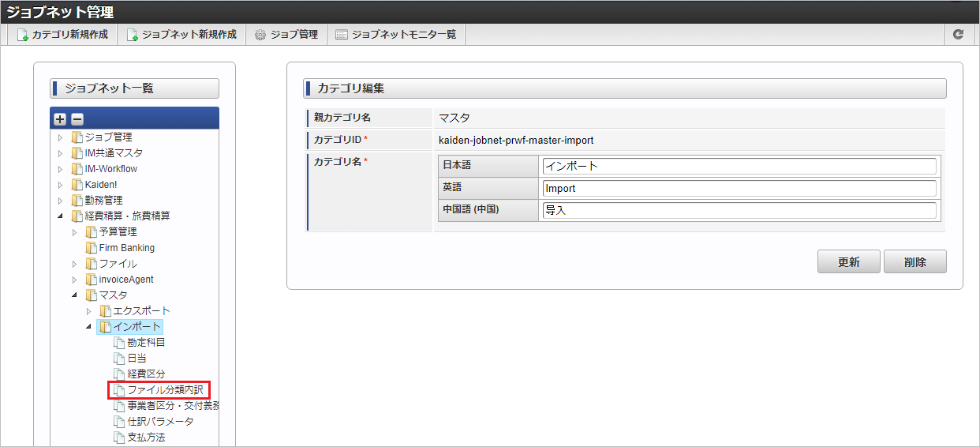Screen dimensions: 980x447
Task: Select the Firm Banking tree item
Action: point(127,248)
